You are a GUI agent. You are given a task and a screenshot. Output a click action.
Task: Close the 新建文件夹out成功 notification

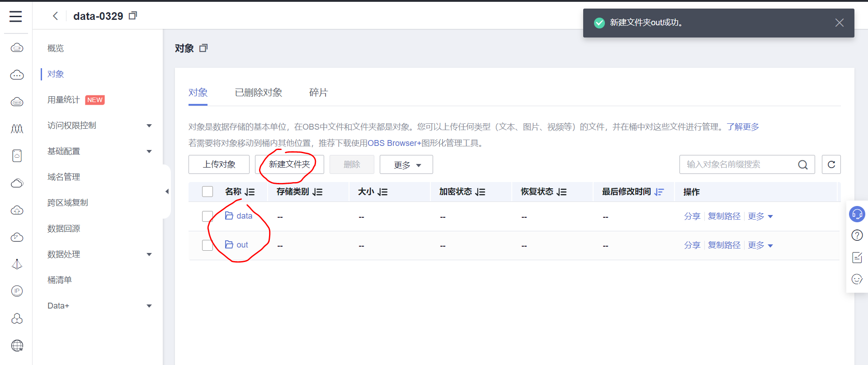(840, 23)
